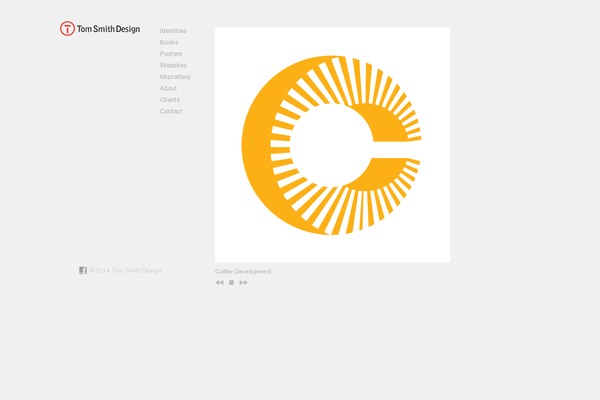Open the Posters menu item
Image resolution: width=600 pixels, height=400 pixels.
point(171,54)
